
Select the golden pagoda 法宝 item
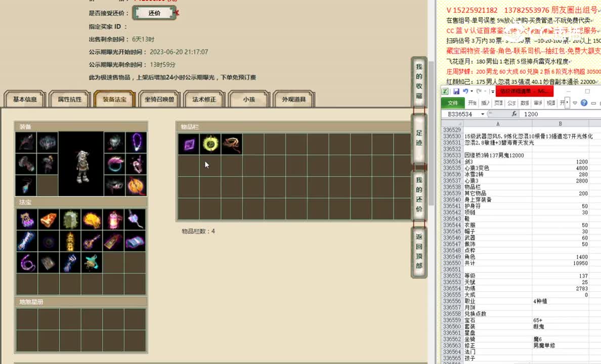click(70, 241)
